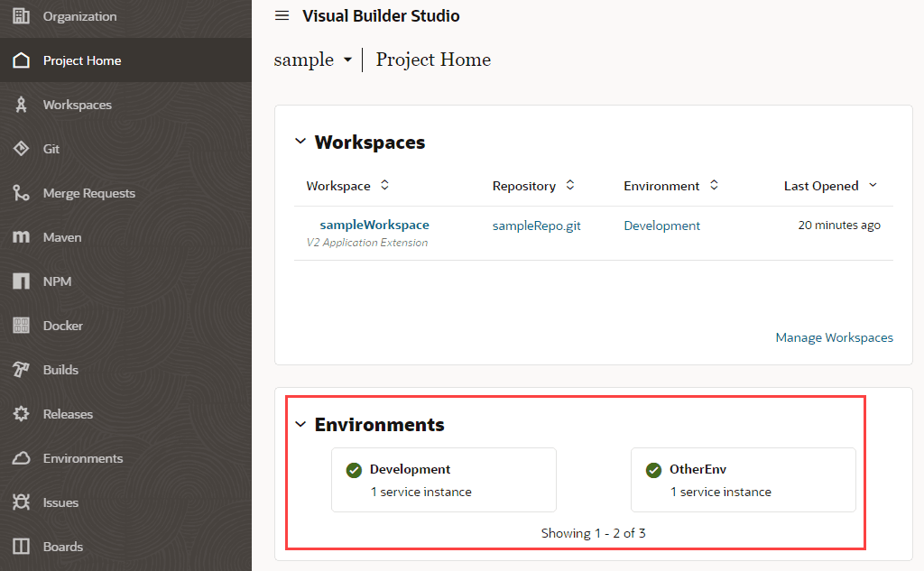Image resolution: width=924 pixels, height=571 pixels.
Task: Sort by Repository column arrows
Action: (x=570, y=185)
